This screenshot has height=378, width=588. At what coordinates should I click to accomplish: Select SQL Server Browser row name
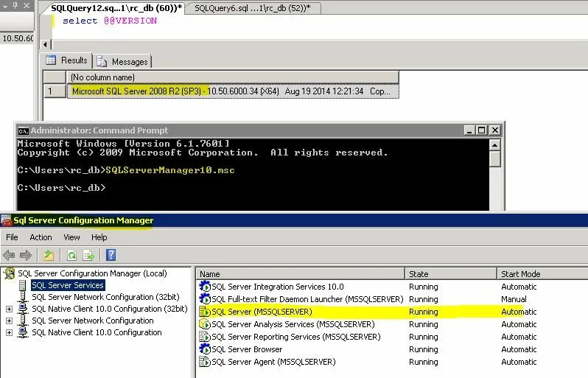pos(247,349)
